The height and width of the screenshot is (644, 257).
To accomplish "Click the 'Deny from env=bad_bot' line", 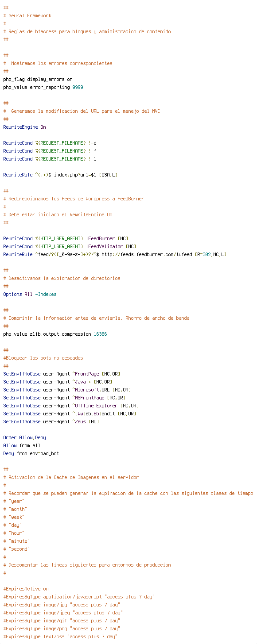I will point(31,453).
